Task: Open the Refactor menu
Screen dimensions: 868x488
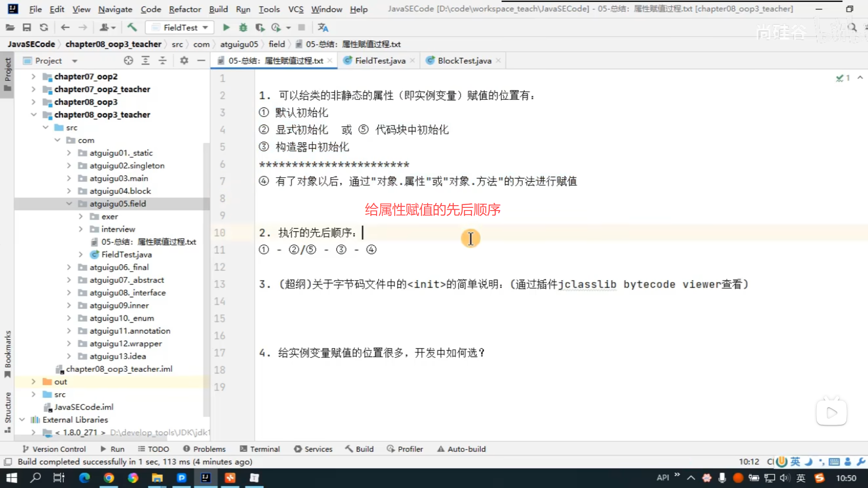Action: click(184, 9)
